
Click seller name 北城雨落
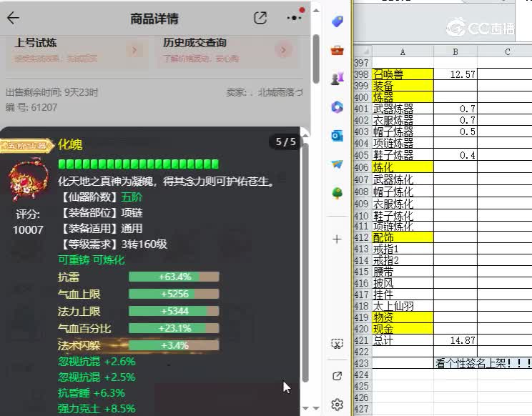click(280, 92)
